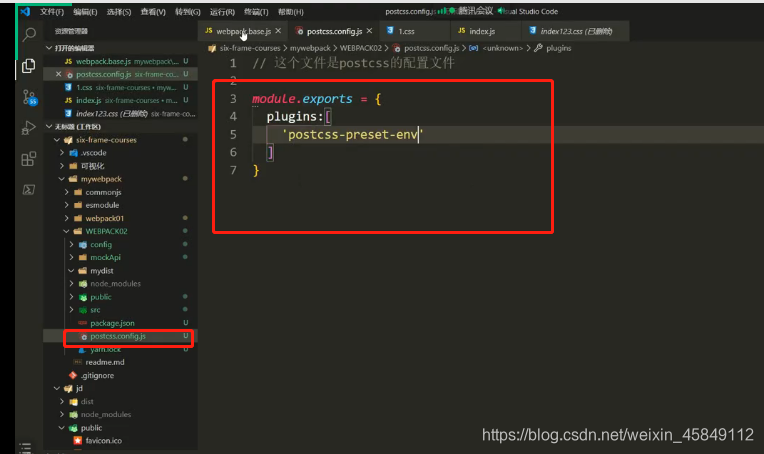This screenshot has height=454, width=764.
Task: Open the Search view in activity bar
Action: tap(29, 34)
